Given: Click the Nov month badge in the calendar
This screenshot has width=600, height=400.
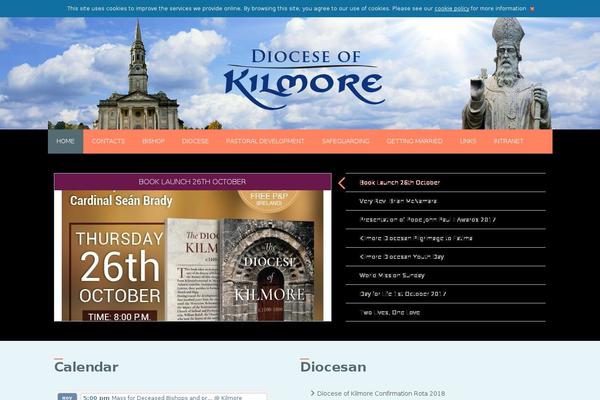Looking at the screenshot, I should click(67, 397).
